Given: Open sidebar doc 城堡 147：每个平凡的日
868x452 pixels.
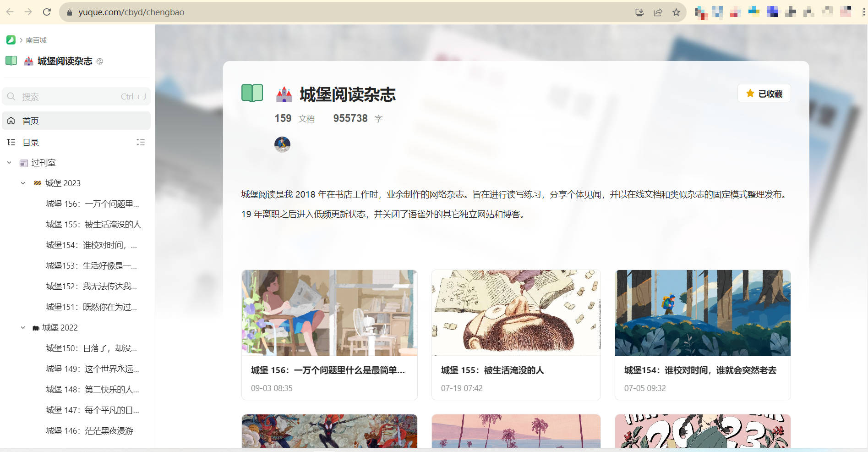Looking at the screenshot, I should 93,410.
